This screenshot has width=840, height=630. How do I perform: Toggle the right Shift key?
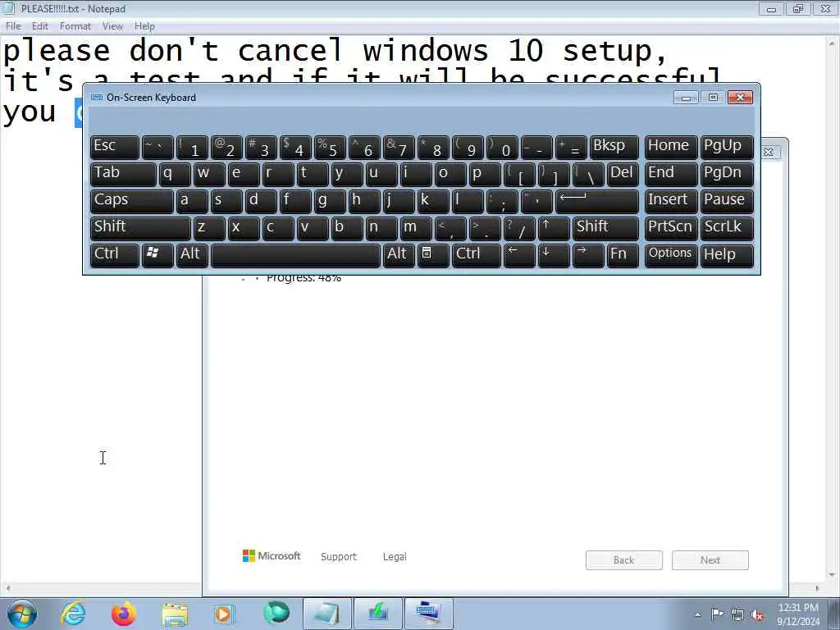[x=605, y=228]
